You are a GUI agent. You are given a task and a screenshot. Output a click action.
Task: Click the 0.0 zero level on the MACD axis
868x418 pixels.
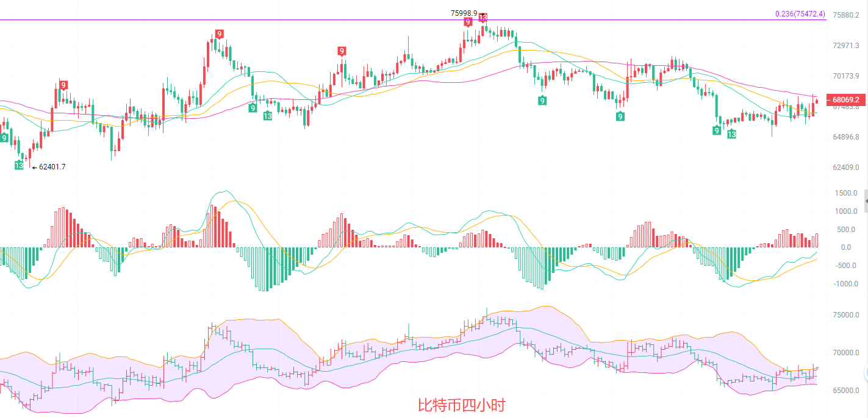(x=845, y=247)
